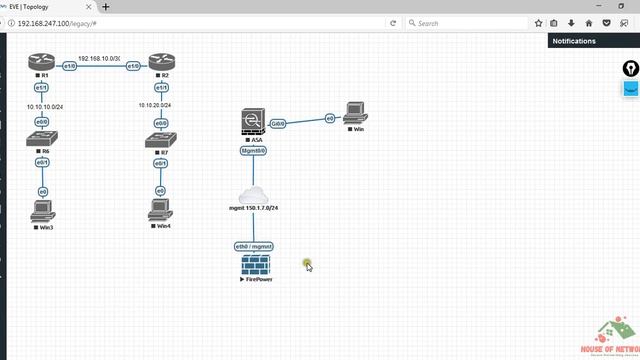This screenshot has height=360, width=640.
Task: Click the site information icon in address bar
Action: coord(11,23)
